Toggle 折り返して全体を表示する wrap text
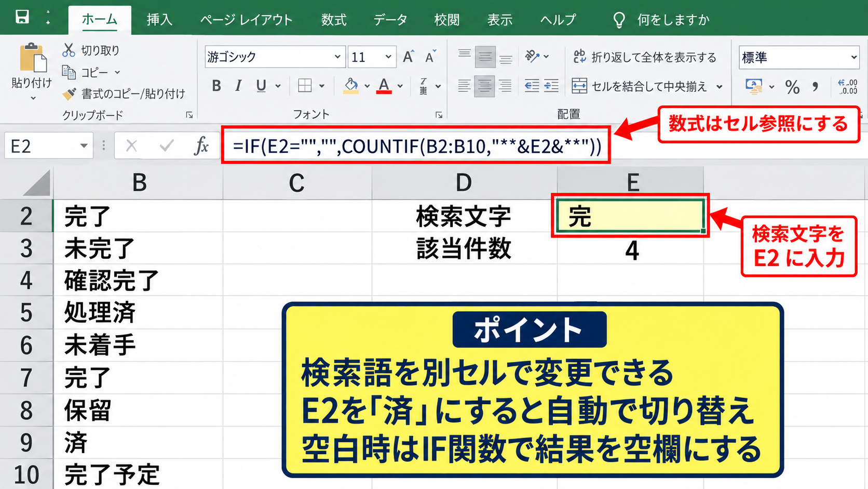Image resolution: width=868 pixels, height=489 pixels. coord(645,57)
